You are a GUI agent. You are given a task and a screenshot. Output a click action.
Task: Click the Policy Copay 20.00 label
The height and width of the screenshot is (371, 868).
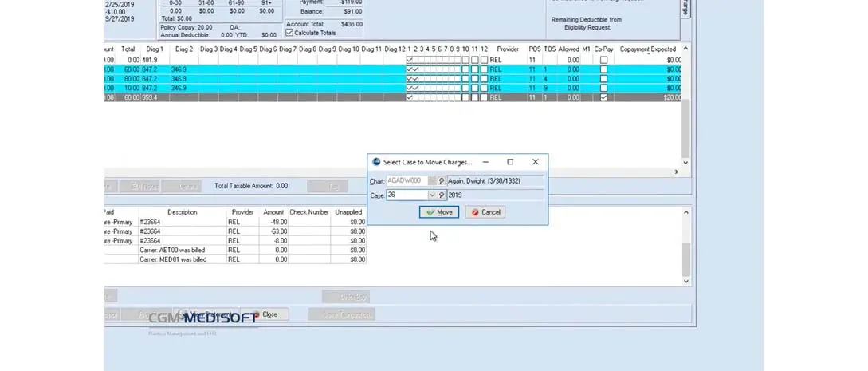187,27
